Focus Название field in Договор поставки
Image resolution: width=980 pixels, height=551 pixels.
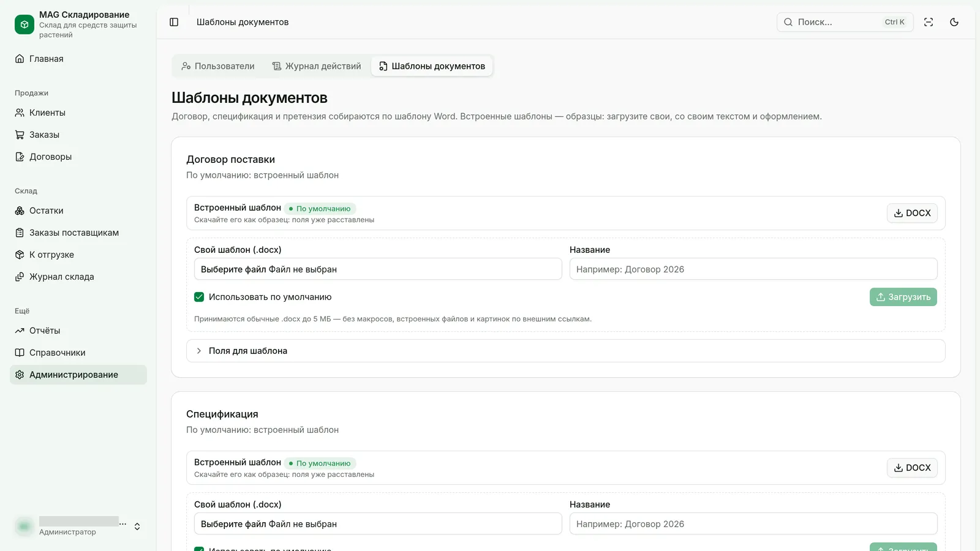point(753,269)
